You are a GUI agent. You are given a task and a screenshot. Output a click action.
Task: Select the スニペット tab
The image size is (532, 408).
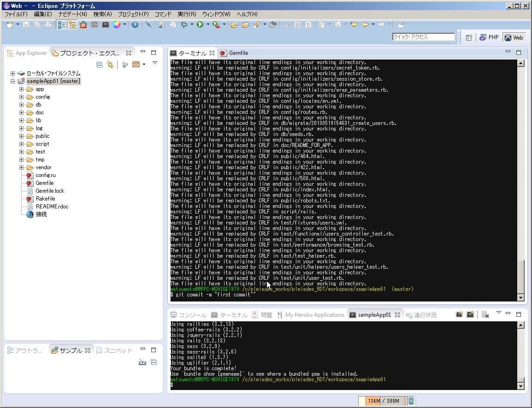(x=114, y=350)
